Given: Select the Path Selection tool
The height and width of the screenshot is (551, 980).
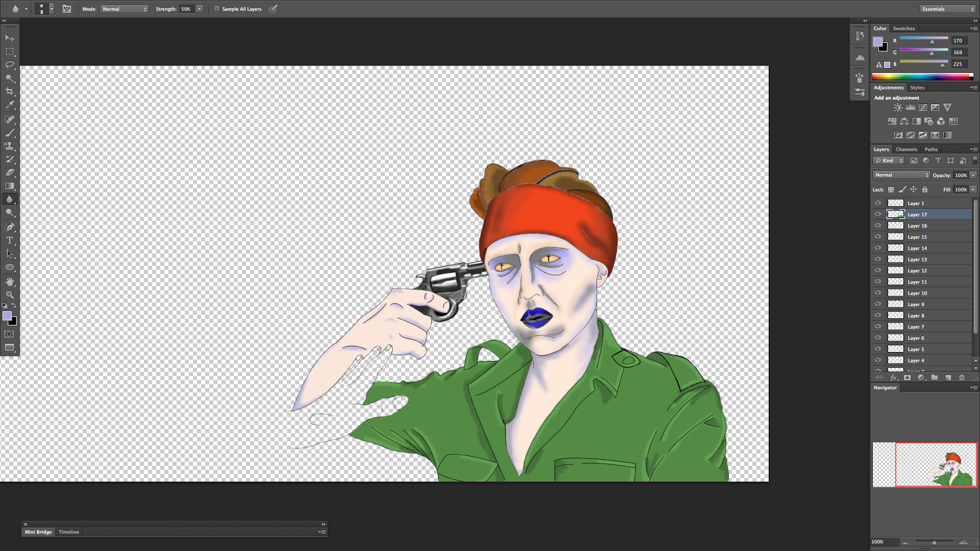Looking at the screenshot, I should (x=10, y=253).
